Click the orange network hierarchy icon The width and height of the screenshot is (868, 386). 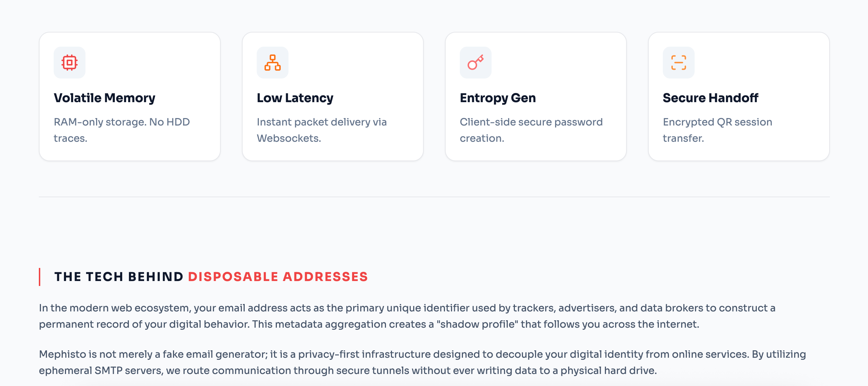pos(273,63)
